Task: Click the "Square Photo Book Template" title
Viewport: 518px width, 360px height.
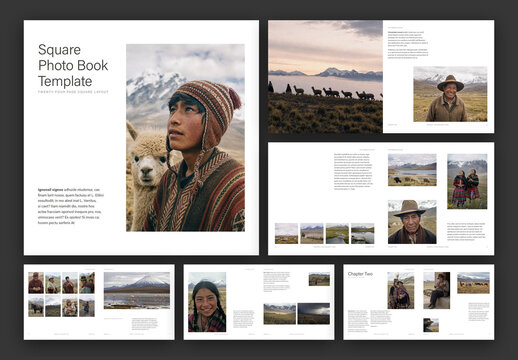Action: coord(73,65)
